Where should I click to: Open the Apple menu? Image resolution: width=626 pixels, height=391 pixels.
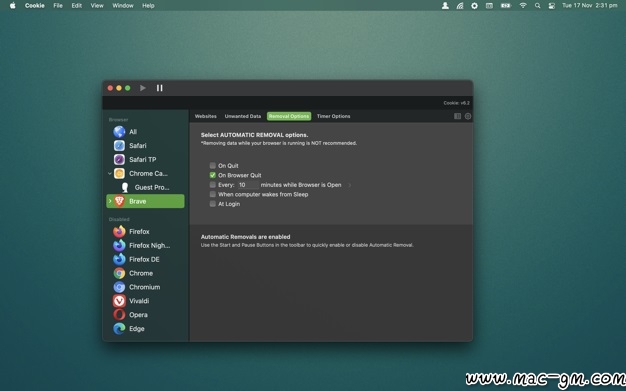(x=12, y=6)
